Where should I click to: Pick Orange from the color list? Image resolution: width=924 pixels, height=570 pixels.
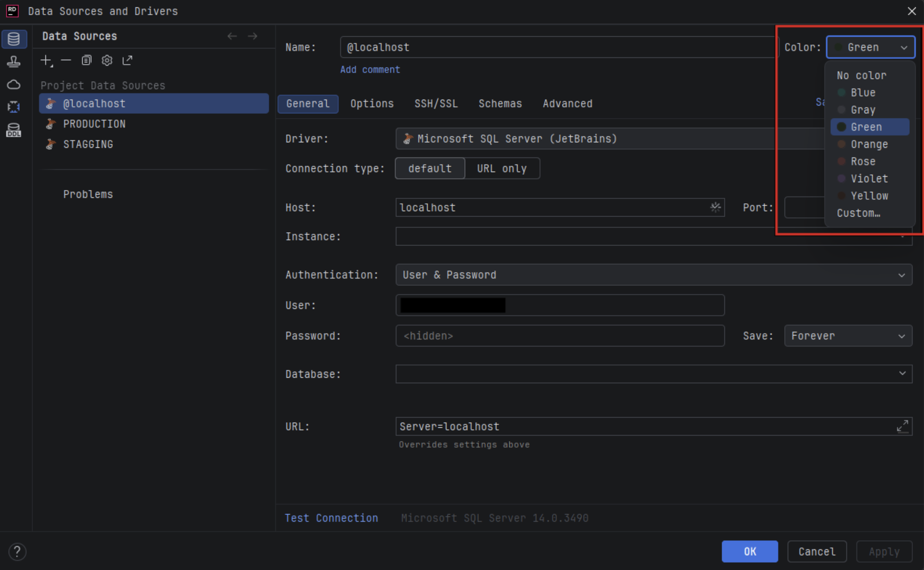(870, 144)
